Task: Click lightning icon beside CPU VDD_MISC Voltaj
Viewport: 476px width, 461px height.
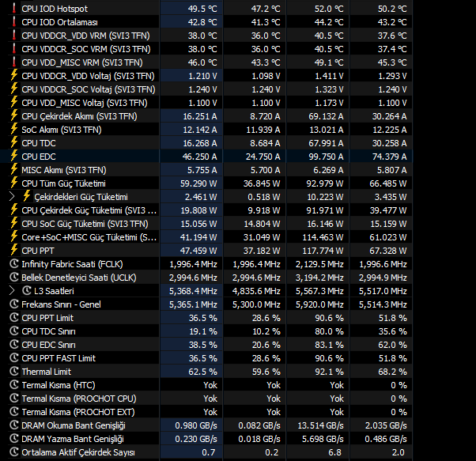Action: click(14, 102)
